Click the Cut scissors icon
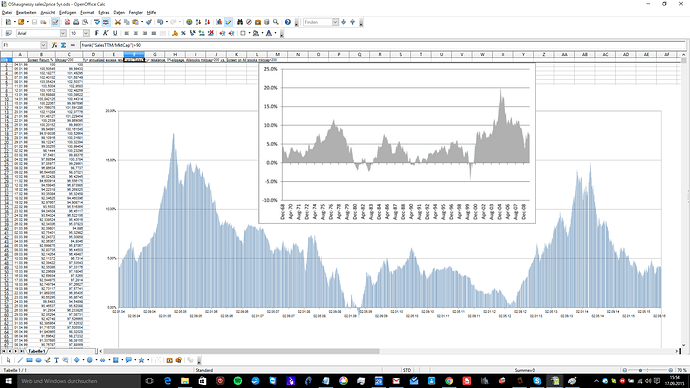Image resolution: width=690 pixels, height=388 pixels. pos(117,22)
